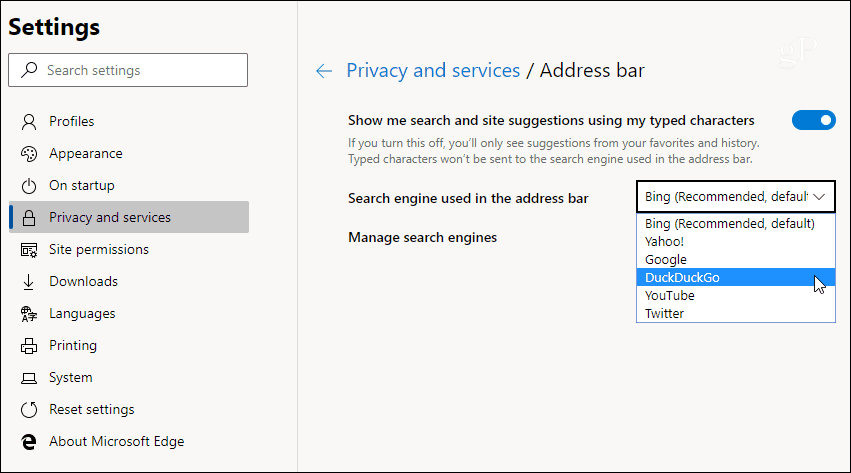Click the search engine dropdown chevron
The height and width of the screenshot is (473, 851).
(819, 196)
